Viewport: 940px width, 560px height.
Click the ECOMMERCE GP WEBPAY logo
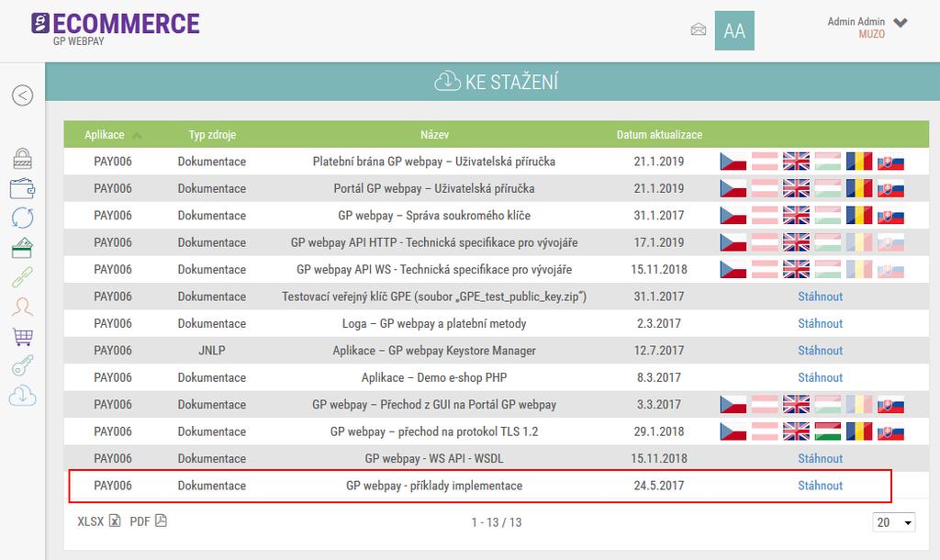(115, 28)
